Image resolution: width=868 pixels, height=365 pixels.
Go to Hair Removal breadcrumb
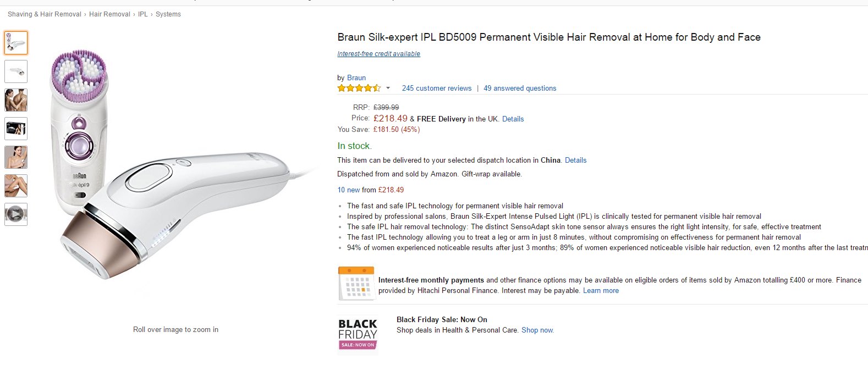pyautogui.click(x=109, y=14)
